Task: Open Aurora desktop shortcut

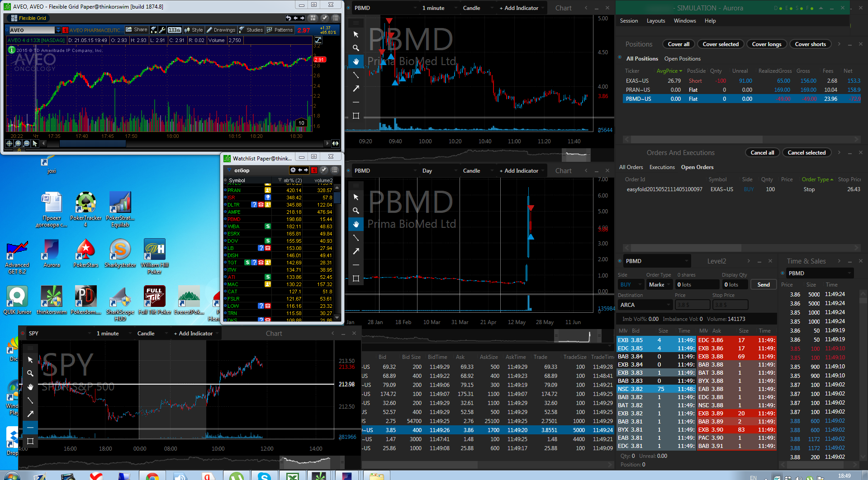Action: (52, 253)
